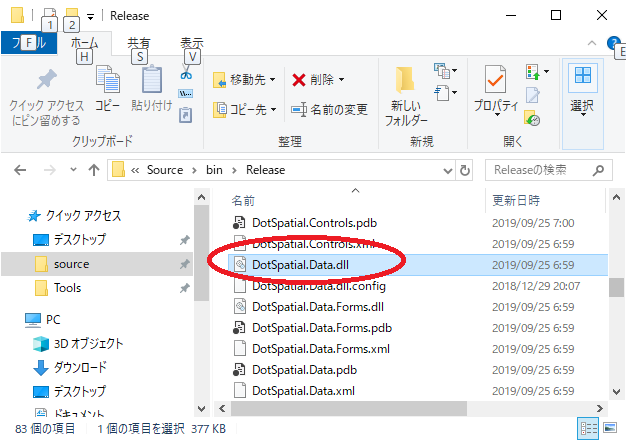
Task: Switch to the 共有 (Share) tab
Action: click(139, 43)
